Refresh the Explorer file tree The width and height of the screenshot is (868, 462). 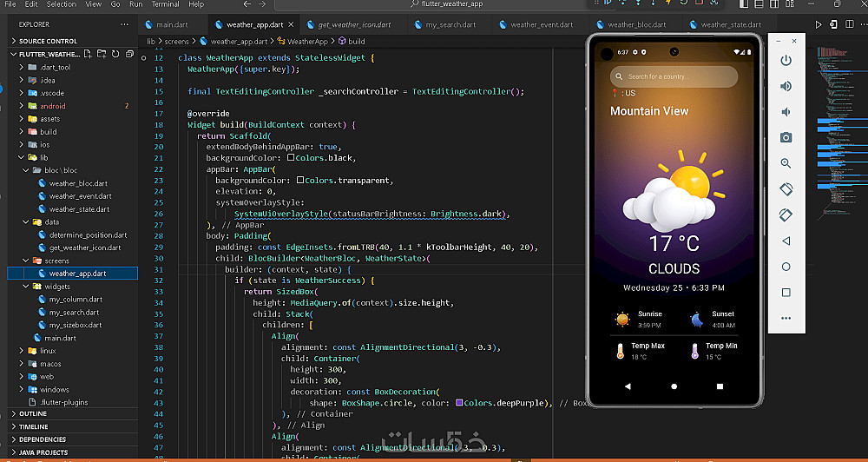coord(115,54)
